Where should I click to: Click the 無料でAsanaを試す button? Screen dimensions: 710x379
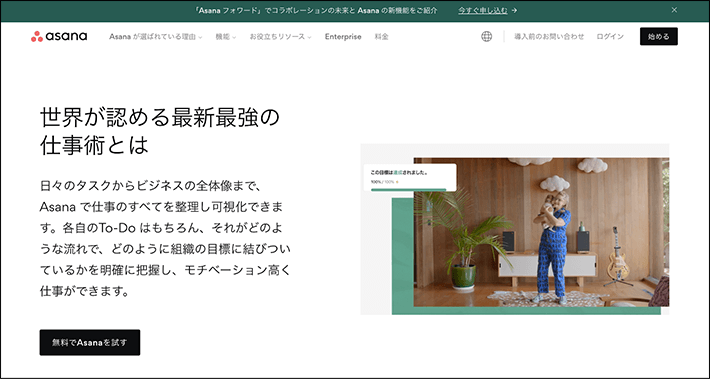pos(90,342)
